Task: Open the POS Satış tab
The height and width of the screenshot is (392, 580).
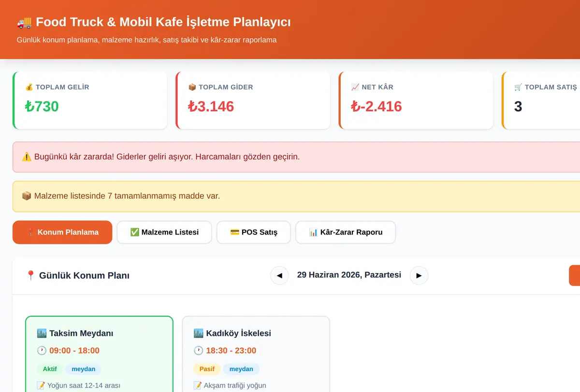Action: click(x=254, y=232)
